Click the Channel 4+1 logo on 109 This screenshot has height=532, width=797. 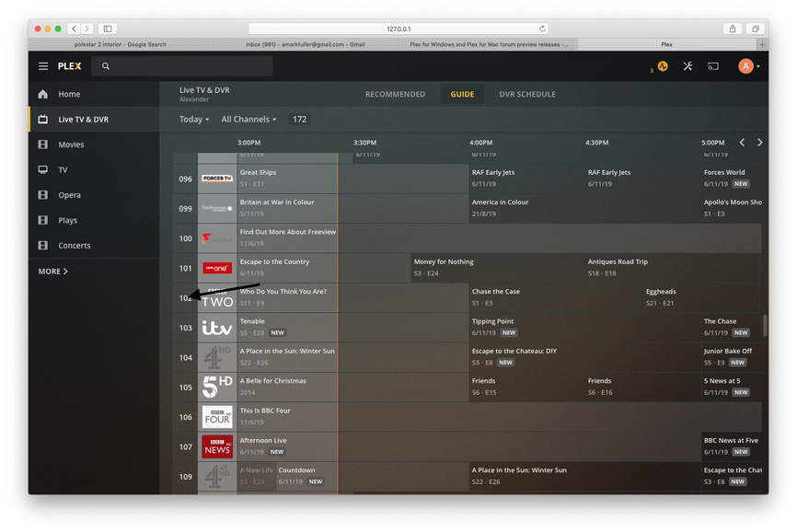(217, 477)
